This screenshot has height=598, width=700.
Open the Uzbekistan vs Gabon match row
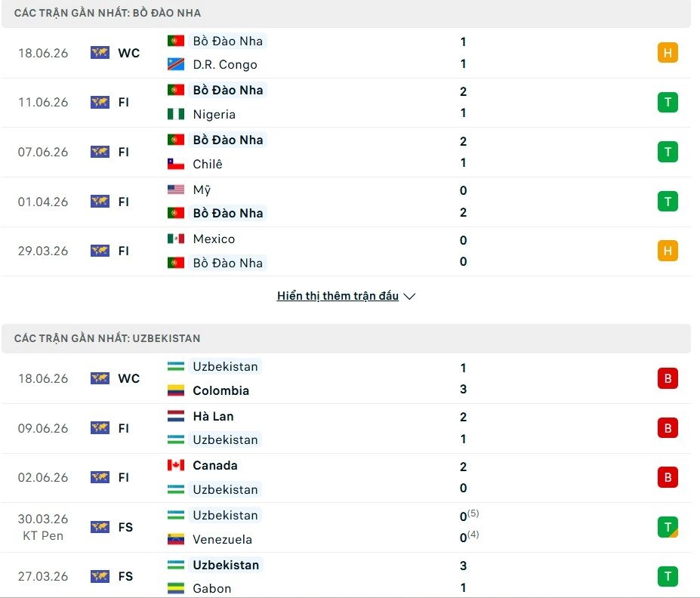click(x=347, y=575)
